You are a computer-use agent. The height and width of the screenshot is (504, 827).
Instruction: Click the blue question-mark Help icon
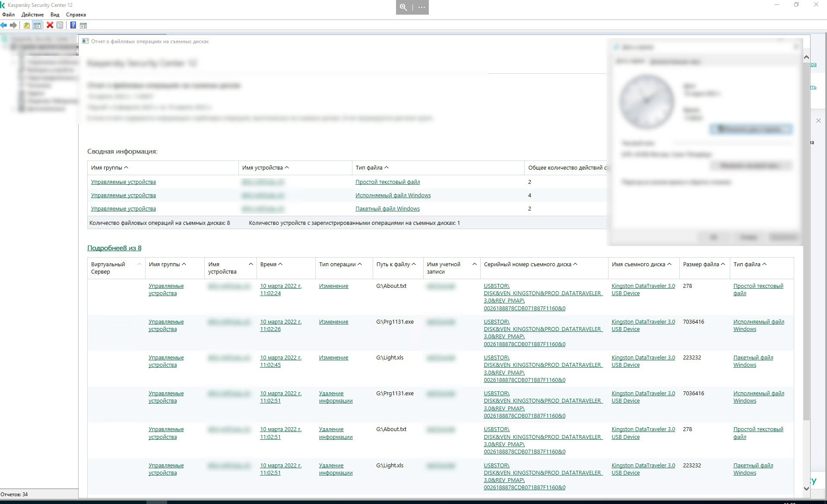pyautogui.click(x=73, y=25)
